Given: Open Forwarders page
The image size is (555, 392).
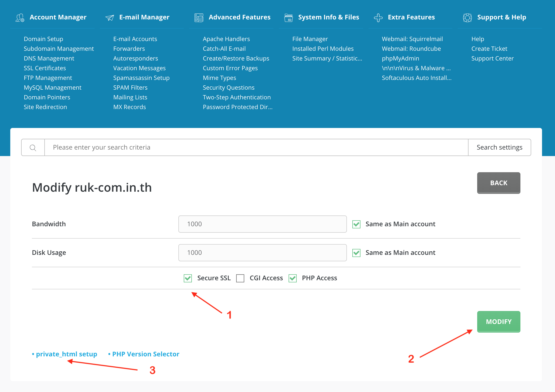Looking at the screenshot, I should [x=129, y=49].
